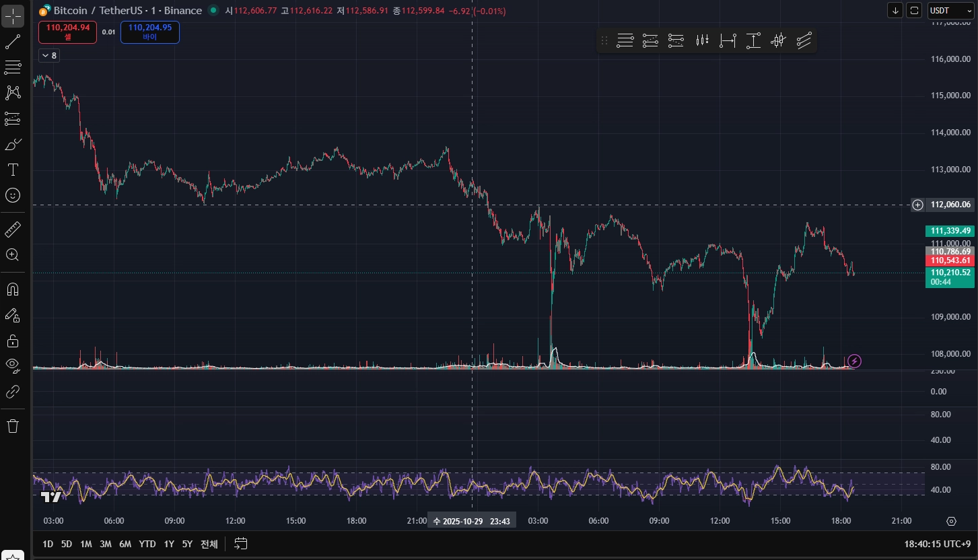Click the first floating toolbar line tool
Viewport: 978px width, 560px height.
[625, 41]
